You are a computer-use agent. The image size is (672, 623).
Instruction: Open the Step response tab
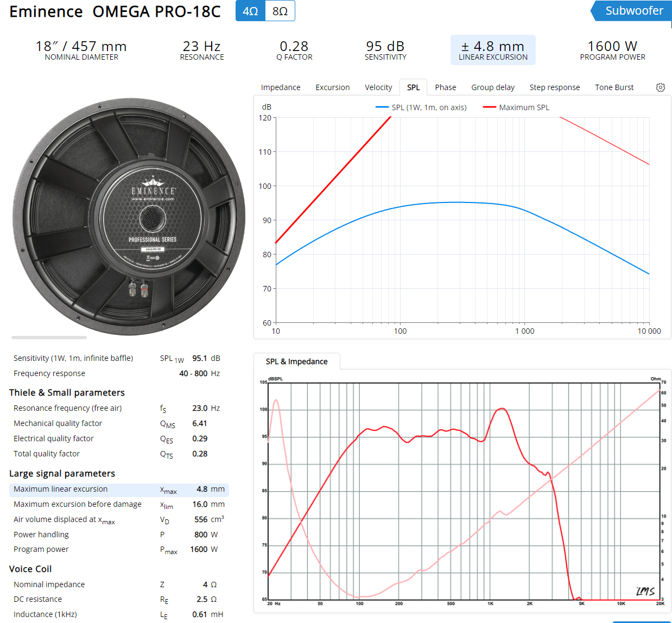tap(555, 87)
